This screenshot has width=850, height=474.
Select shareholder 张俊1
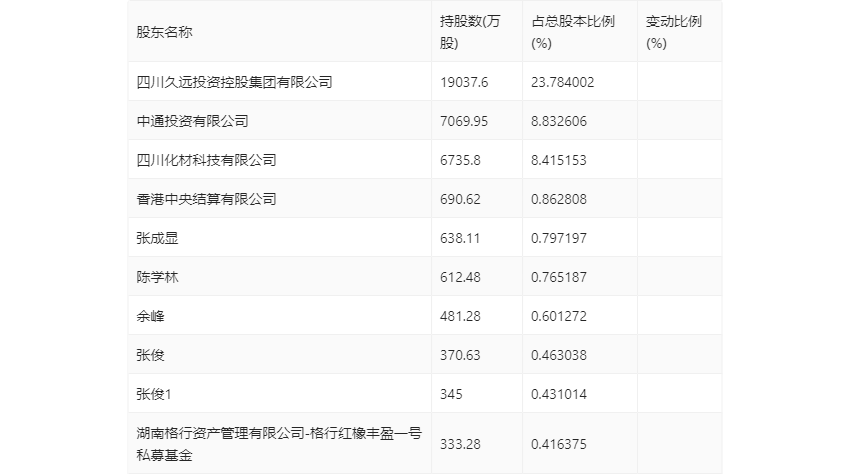click(x=154, y=394)
